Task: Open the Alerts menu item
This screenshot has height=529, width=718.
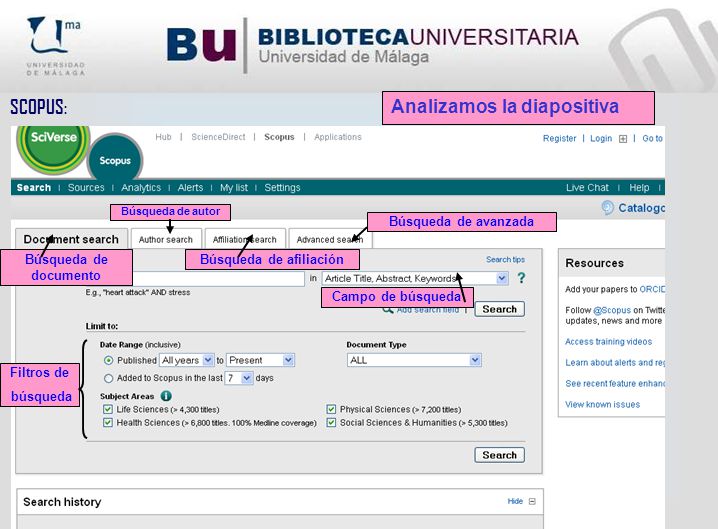Action: pos(190,187)
